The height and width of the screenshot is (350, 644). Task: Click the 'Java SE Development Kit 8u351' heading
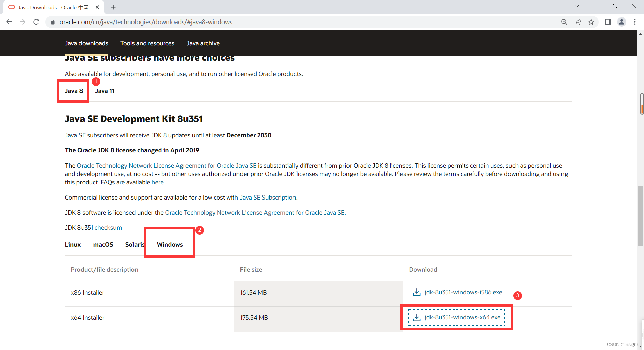[134, 119]
